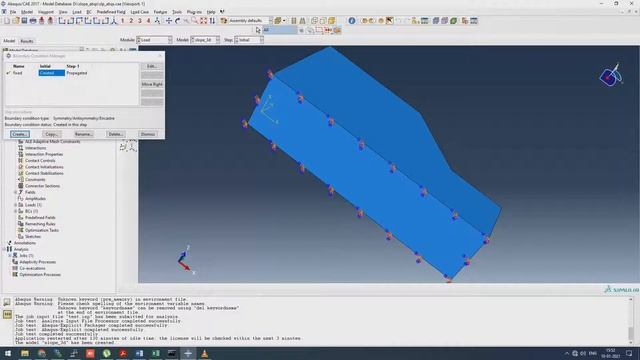Image resolution: width=640 pixels, height=360 pixels.
Task: Switch to the Results tab
Action: (27, 41)
